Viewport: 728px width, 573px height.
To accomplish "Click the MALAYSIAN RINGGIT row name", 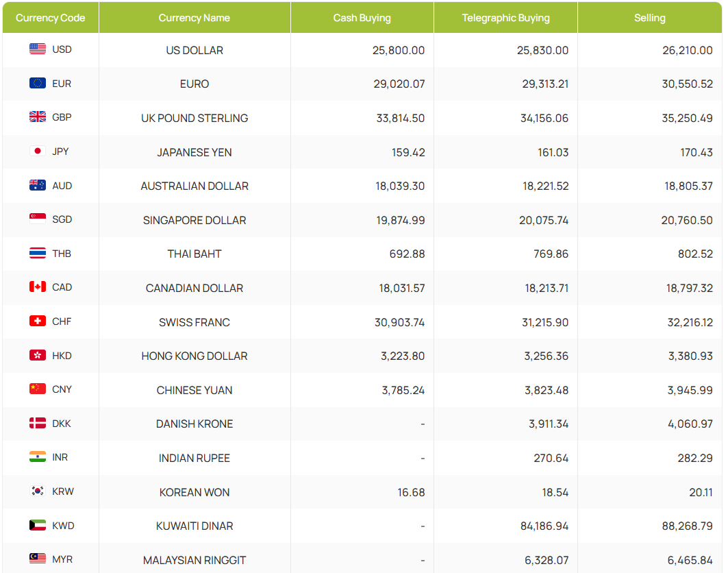I will click(194, 561).
